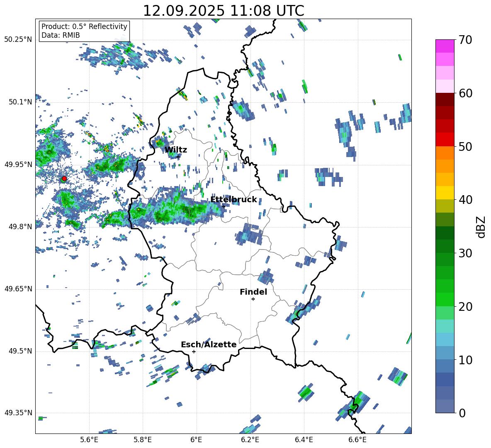Click the magenta top colorbar segment
Viewport: 491px width, 448px height.
[445, 46]
